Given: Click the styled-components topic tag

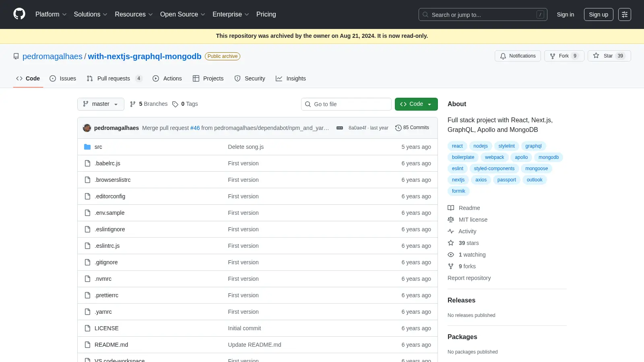Looking at the screenshot, I should point(494,169).
